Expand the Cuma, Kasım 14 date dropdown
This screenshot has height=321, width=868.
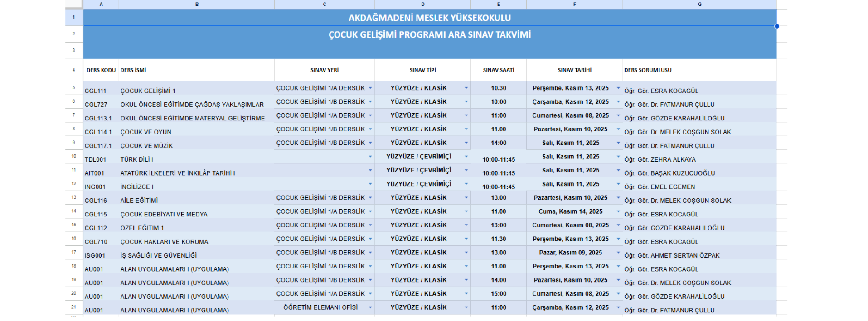(x=618, y=211)
